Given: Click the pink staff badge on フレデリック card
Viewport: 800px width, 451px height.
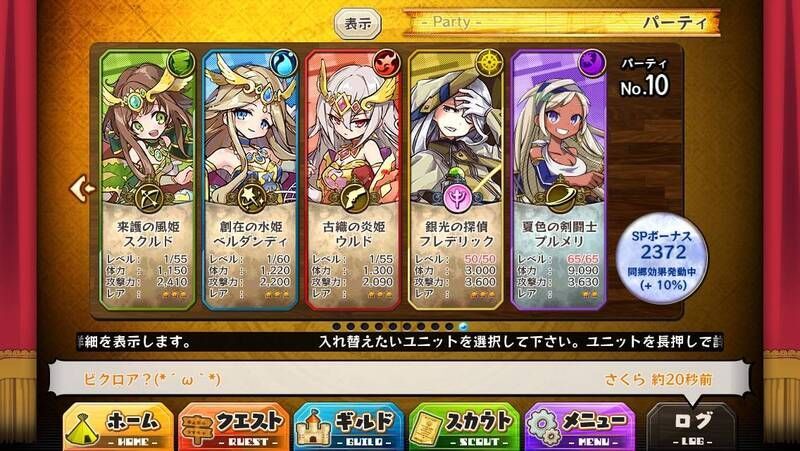Looking at the screenshot, I should pos(457,197).
